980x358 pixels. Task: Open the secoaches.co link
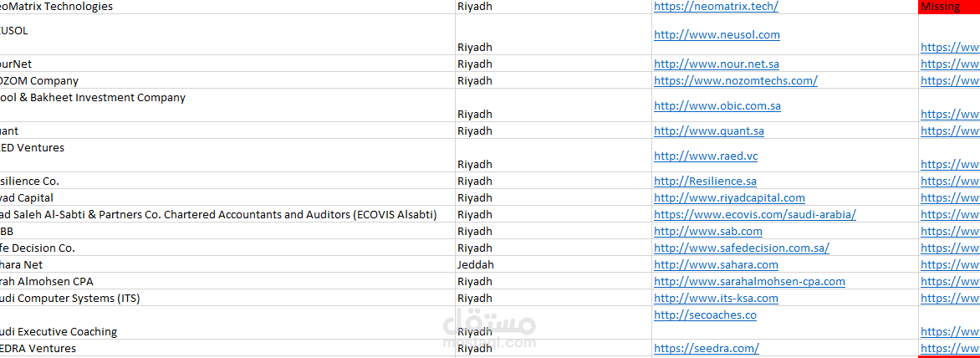coord(705,315)
